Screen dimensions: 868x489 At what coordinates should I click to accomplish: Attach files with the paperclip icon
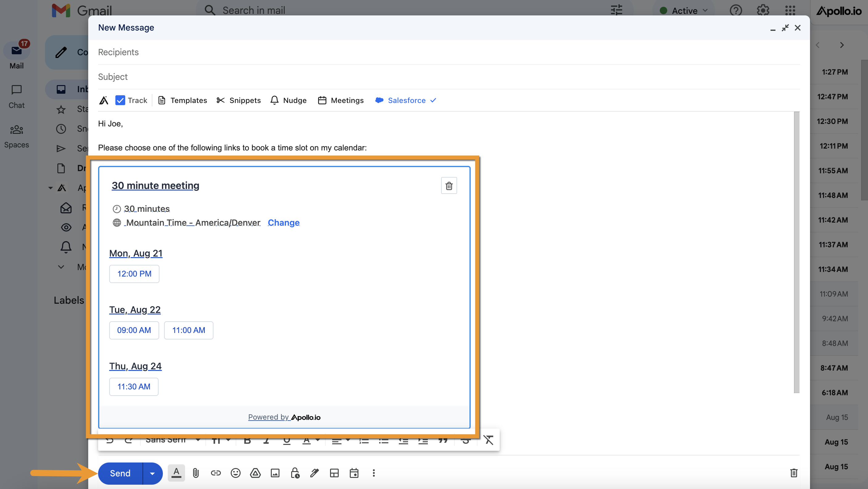[x=196, y=473]
